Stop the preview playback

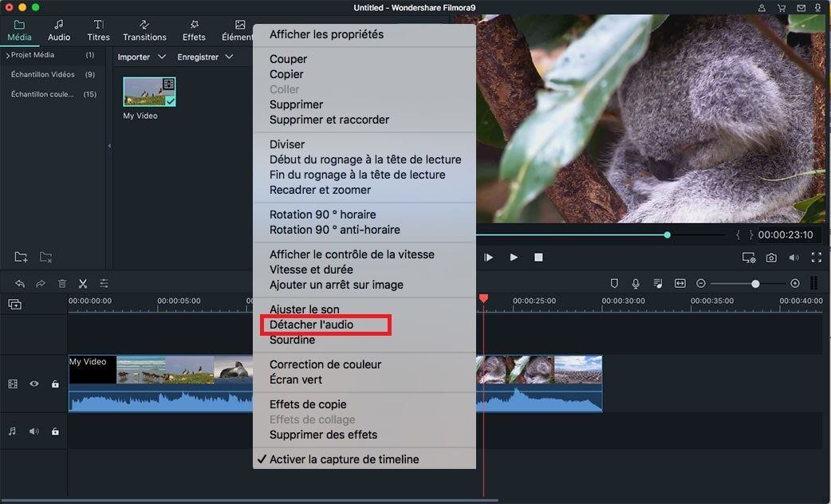click(538, 258)
